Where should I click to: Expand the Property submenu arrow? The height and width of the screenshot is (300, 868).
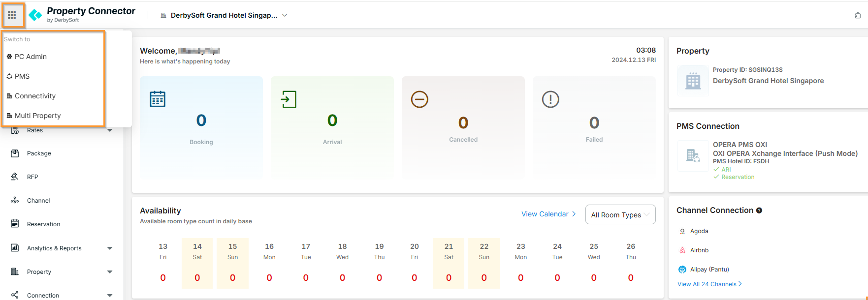110,272
